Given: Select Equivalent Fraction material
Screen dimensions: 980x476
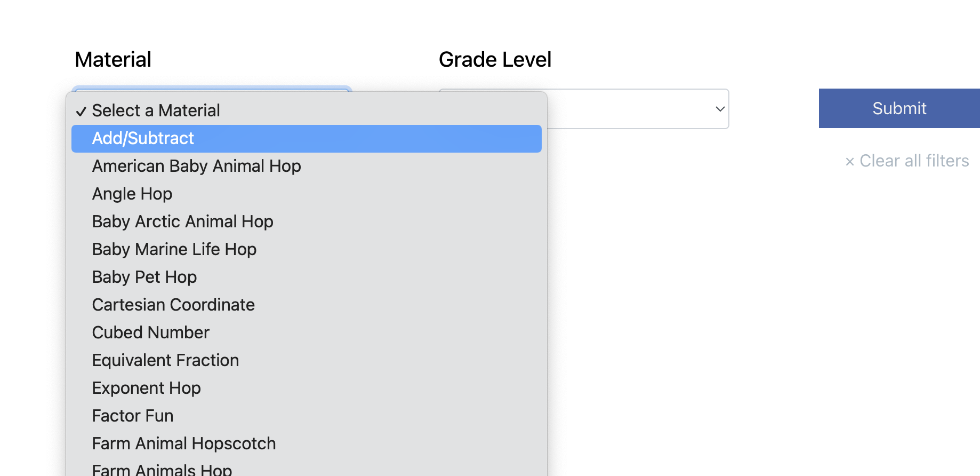Looking at the screenshot, I should click(x=307, y=361).
